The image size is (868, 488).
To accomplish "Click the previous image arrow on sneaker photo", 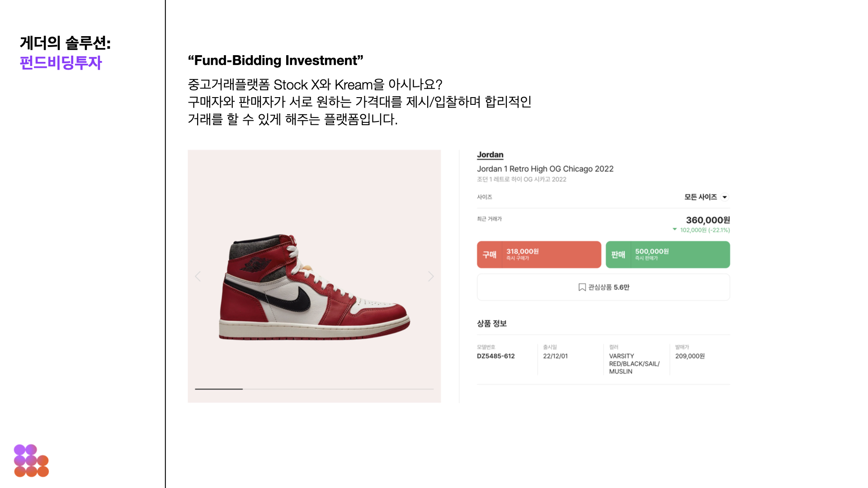I will [x=198, y=276].
